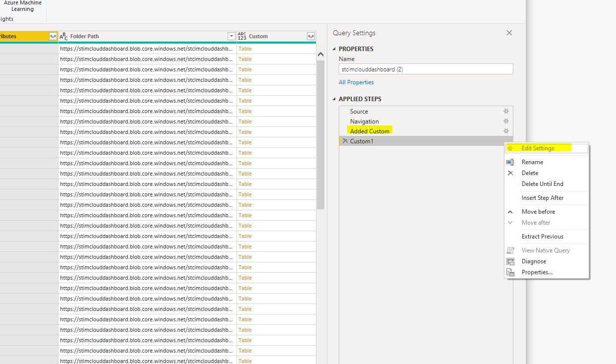The width and height of the screenshot is (616, 364).
Task: Click ABC type icon of Folder Path column
Action: [x=63, y=36]
